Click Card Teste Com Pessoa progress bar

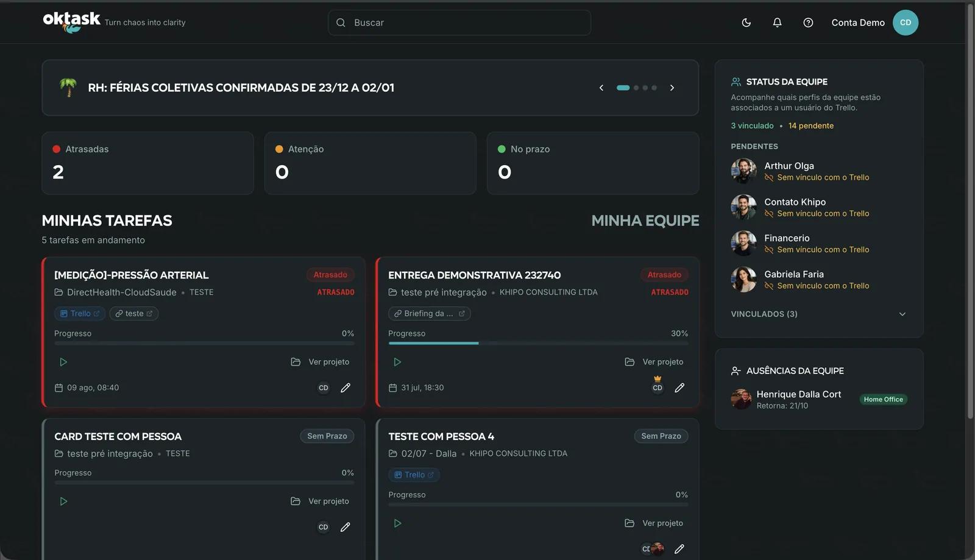point(204,483)
